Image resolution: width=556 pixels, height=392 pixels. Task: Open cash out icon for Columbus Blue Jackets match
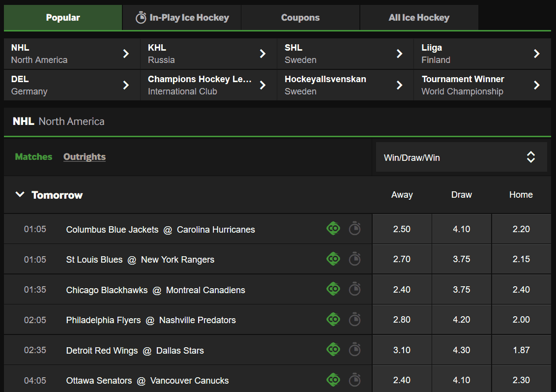[x=333, y=228]
